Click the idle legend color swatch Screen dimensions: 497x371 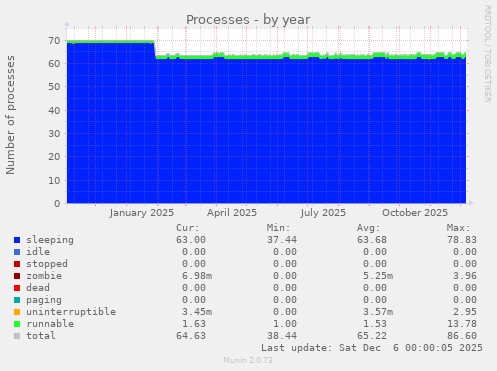[x=17, y=252]
